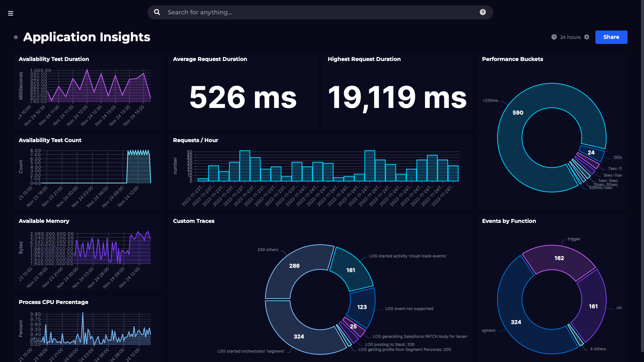This screenshot has height=362, width=644.
Task: Click the 286 others slice in Custom Traces
Action: tap(294, 266)
